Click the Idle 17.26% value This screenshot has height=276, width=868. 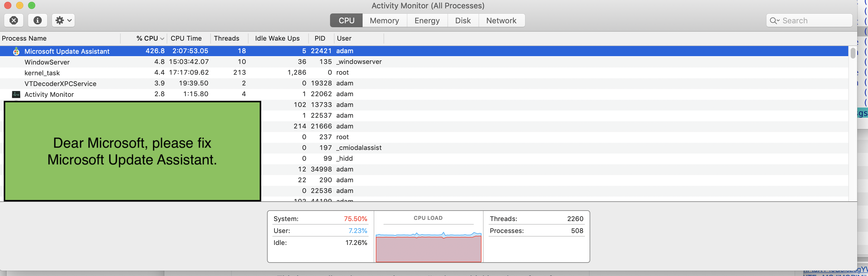[x=356, y=243]
